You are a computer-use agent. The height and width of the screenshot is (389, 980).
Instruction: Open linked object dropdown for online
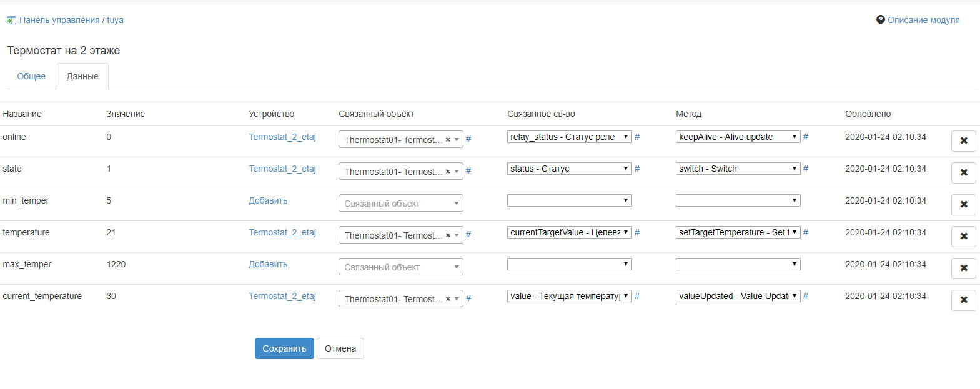coord(400,139)
